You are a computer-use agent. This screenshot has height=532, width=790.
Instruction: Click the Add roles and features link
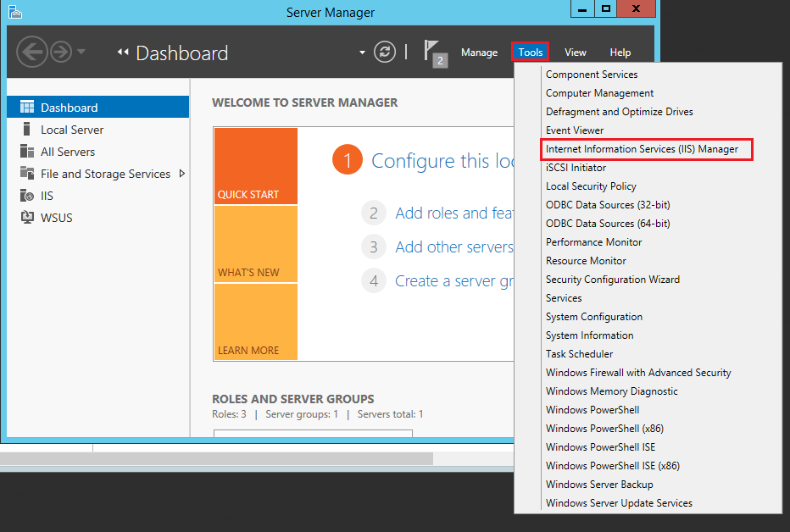tap(453, 213)
